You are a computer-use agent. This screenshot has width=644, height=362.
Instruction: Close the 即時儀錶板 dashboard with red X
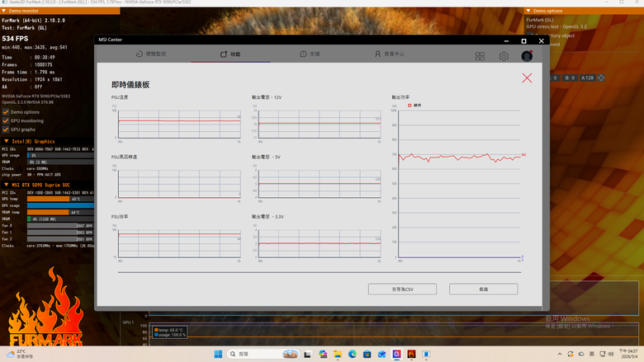[x=527, y=78]
